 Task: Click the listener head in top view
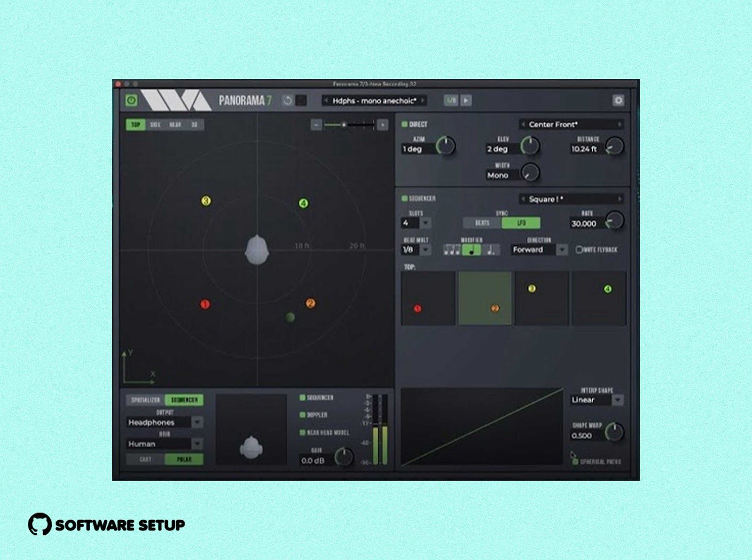[257, 250]
